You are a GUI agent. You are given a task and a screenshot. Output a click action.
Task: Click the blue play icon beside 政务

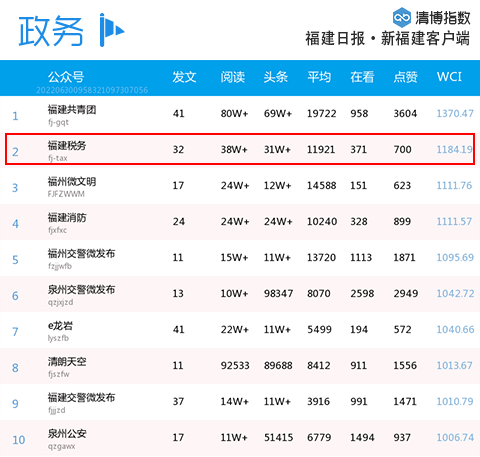tap(112, 30)
